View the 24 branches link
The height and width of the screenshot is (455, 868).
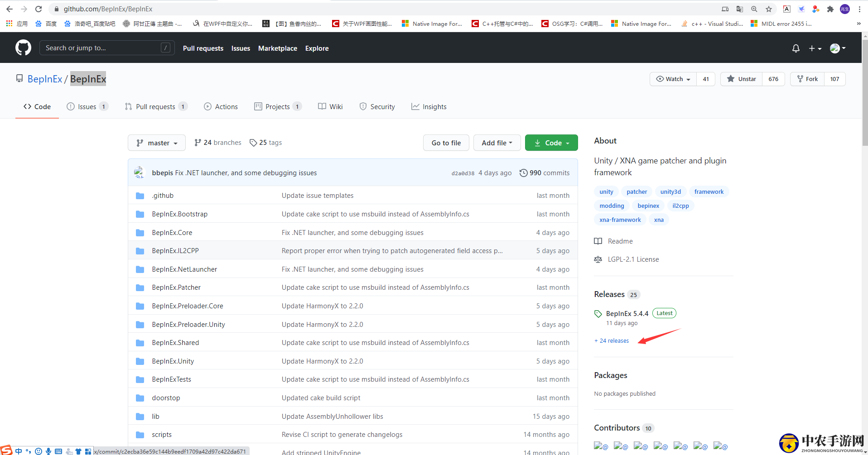218,143
